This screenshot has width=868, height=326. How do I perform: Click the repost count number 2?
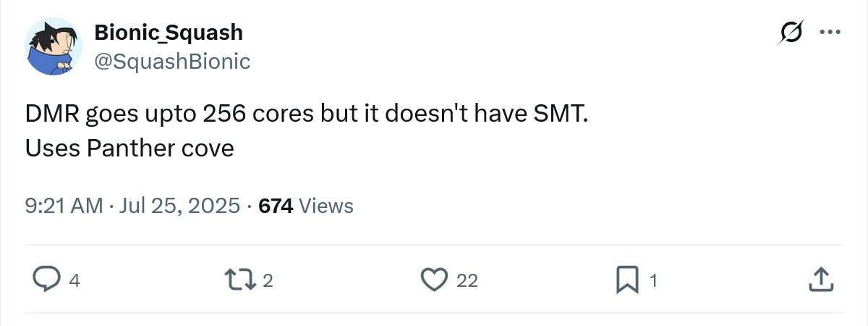coord(267,280)
